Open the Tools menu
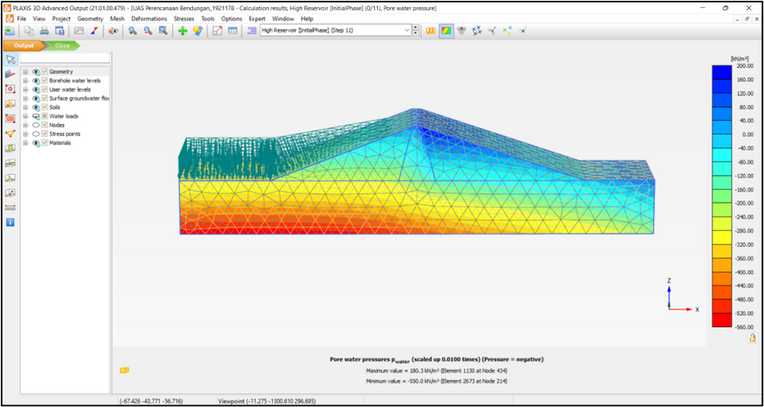The image size is (764, 407). click(208, 19)
